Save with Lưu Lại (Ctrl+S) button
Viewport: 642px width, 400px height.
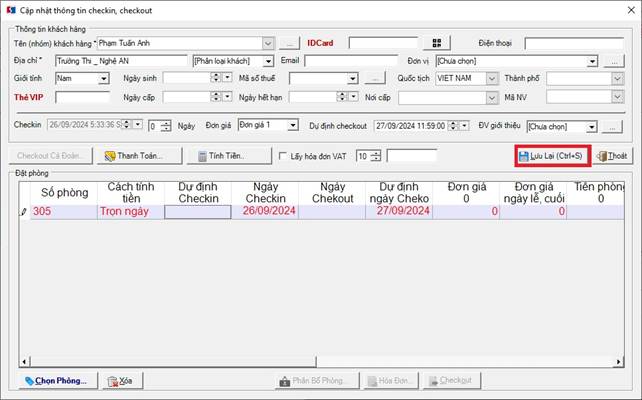552,156
